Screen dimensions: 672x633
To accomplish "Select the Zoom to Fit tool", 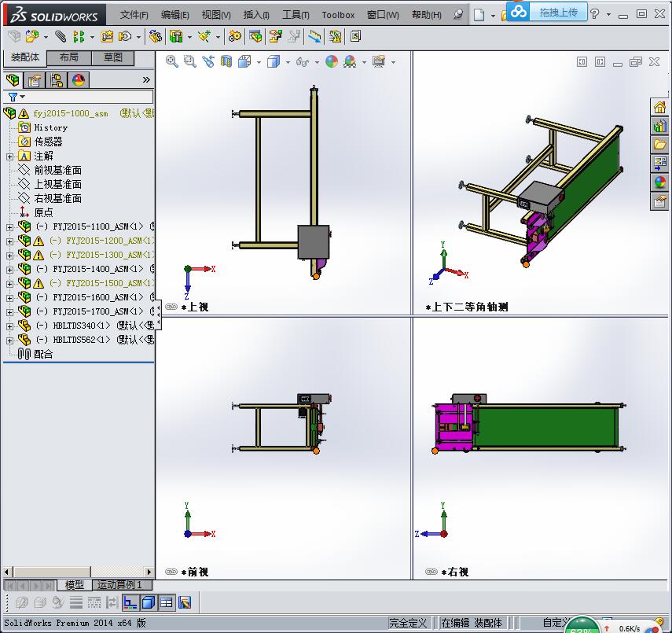I will (171, 61).
